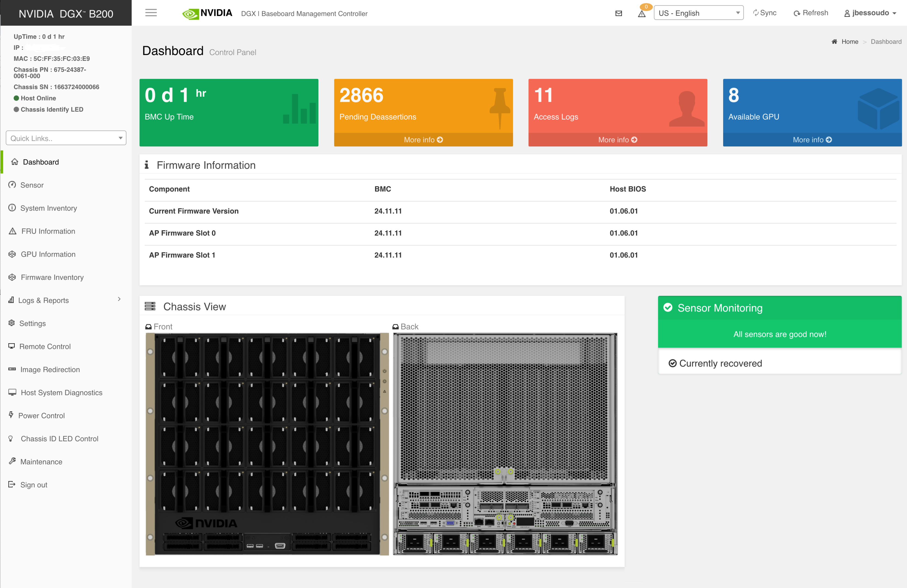Image resolution: width=907 pixels, height=588 pixels.
Task: Click the Sensor gauge icon
Action: [x=12, y=185]
